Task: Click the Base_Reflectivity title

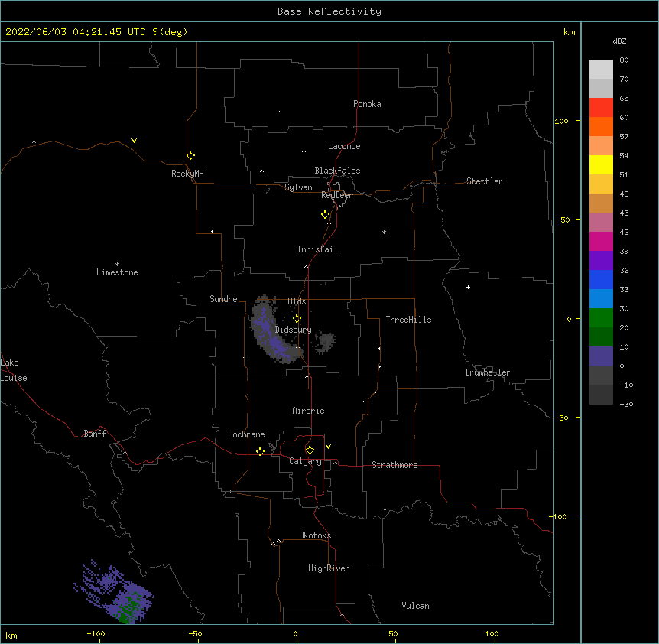Action: click(329, 11)
